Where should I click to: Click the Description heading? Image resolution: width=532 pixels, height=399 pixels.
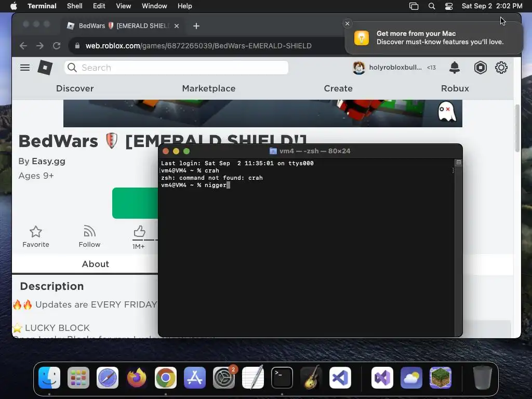click(x=52, y=286)
